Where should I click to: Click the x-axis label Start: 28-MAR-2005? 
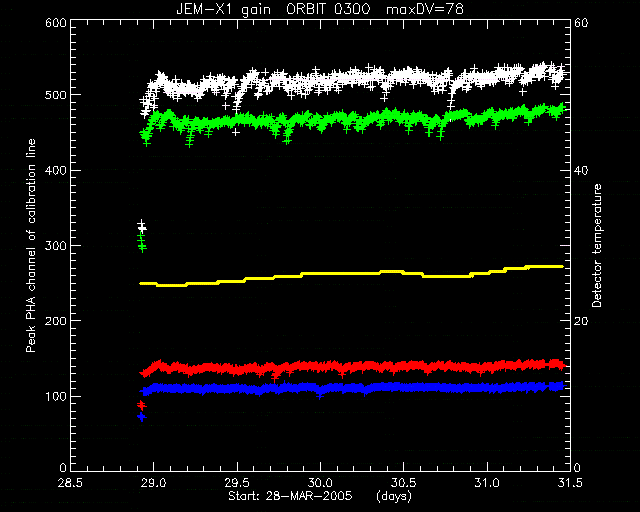290,496
